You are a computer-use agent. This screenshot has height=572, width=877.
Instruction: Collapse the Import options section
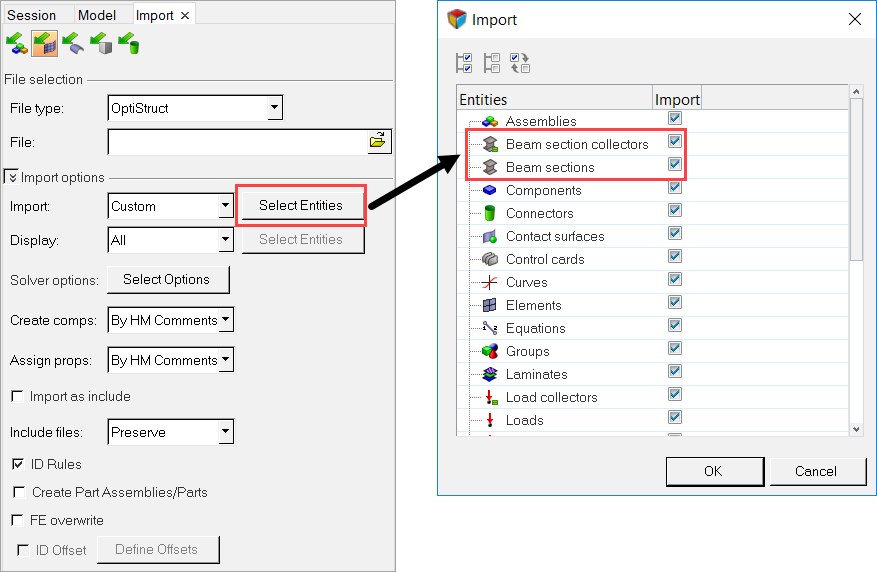12,177
